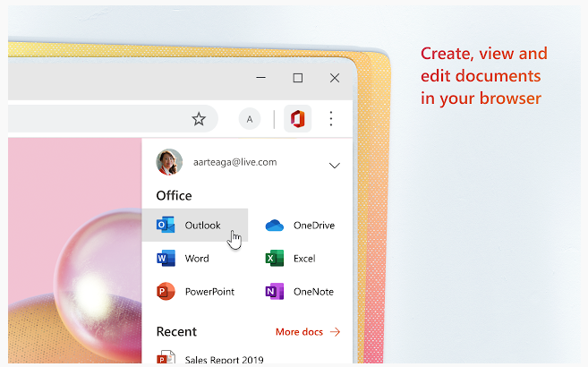Click the user profile photo
The height and width of the screenshot is (367, 588).
(x=169, y=162)
